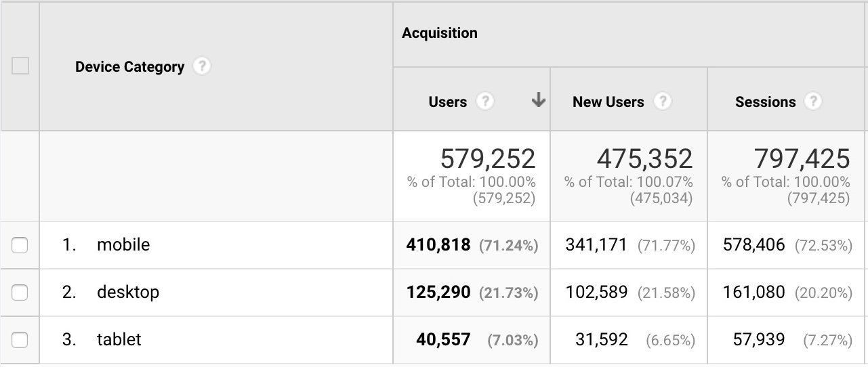The height and width of the screenshot is (367, 868).
Task: Select mobile sessions value 578,406
Action: pyautogui.click(x=754, y=244)
